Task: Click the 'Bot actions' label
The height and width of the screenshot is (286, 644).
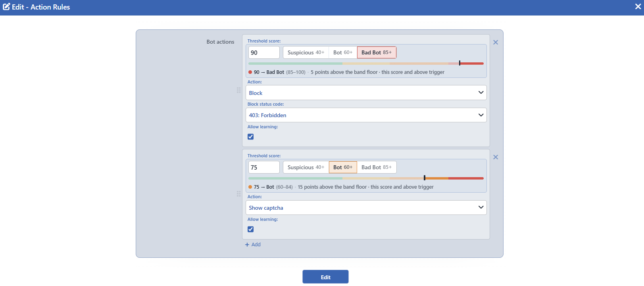Action: pyautogui.click(x=220, y=42)
